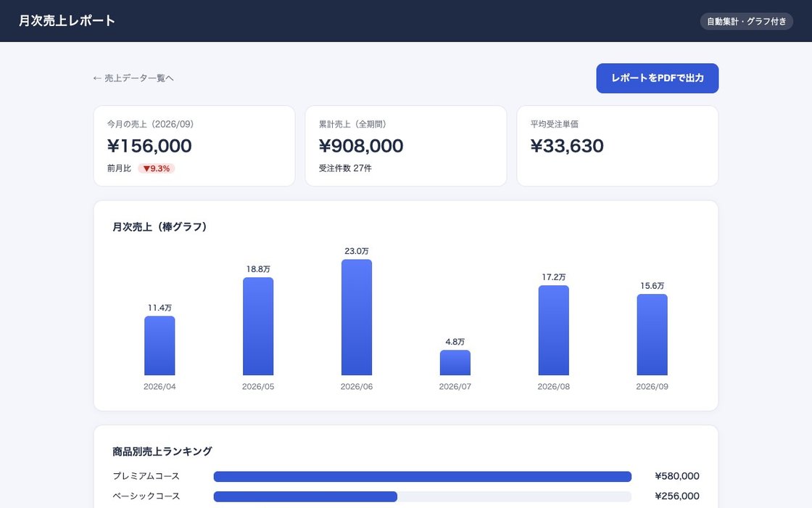This screenshot has height=508, width=812.
Task: Click the プレミアムコース ranking label
Action: (146, 476)
